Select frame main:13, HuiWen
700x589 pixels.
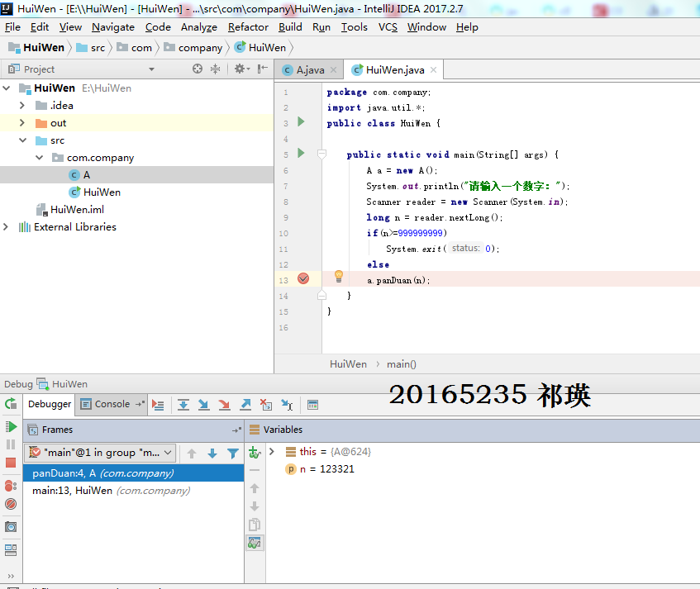coord(133,491)
